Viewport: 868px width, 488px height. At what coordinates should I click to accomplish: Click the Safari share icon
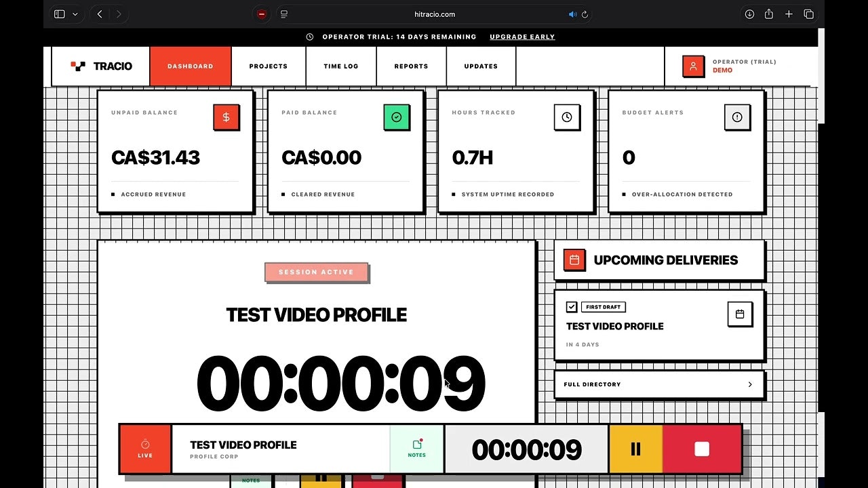769,14
